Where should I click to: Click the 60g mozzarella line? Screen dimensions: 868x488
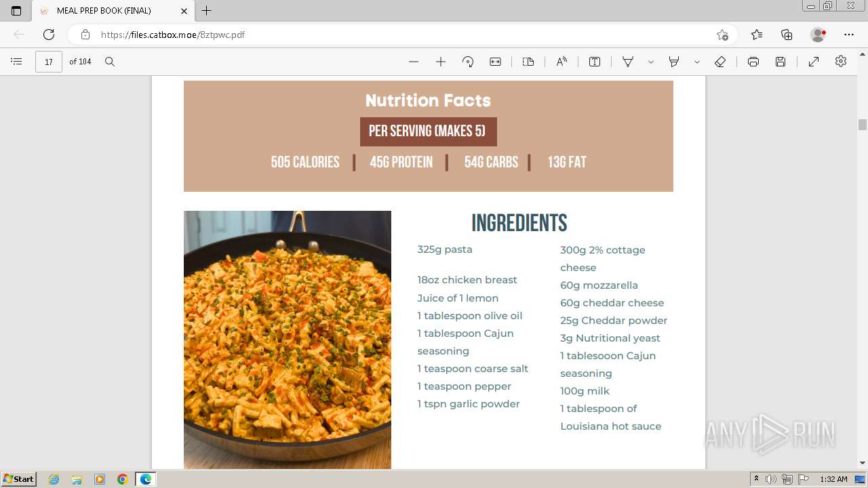pos(599,285)
